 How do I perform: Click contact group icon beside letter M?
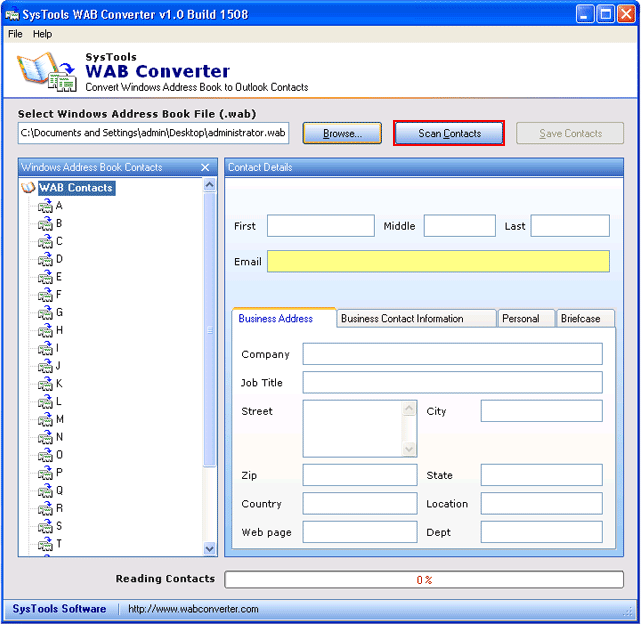(45, 419)
